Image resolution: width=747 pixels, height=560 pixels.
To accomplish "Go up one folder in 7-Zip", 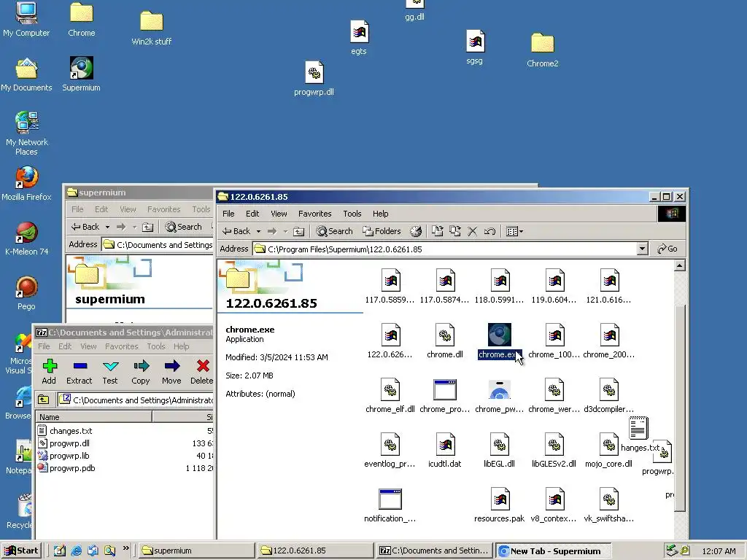I will pos(43,400).
